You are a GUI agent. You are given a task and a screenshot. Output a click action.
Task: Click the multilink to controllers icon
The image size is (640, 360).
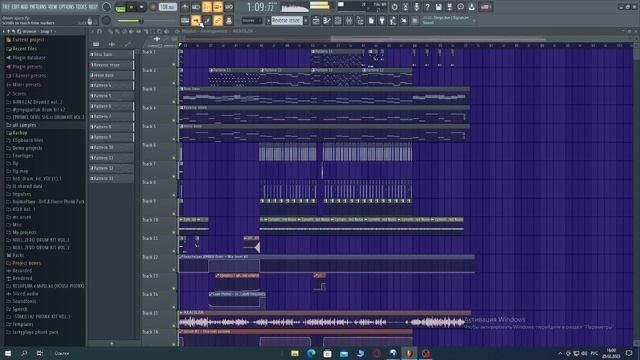pyautogui.click(x=229, y=20)
